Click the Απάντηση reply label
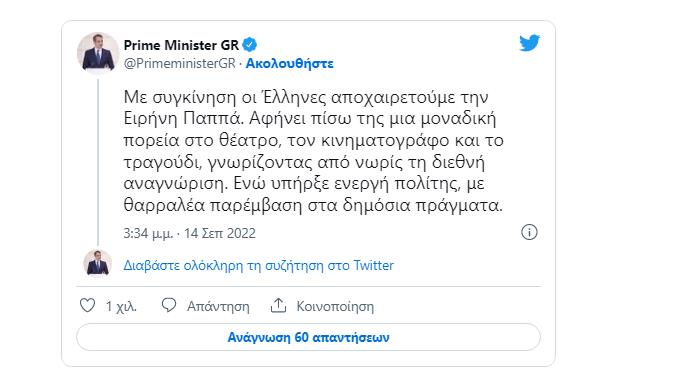The image size is (674, 384). click(218, 306)
